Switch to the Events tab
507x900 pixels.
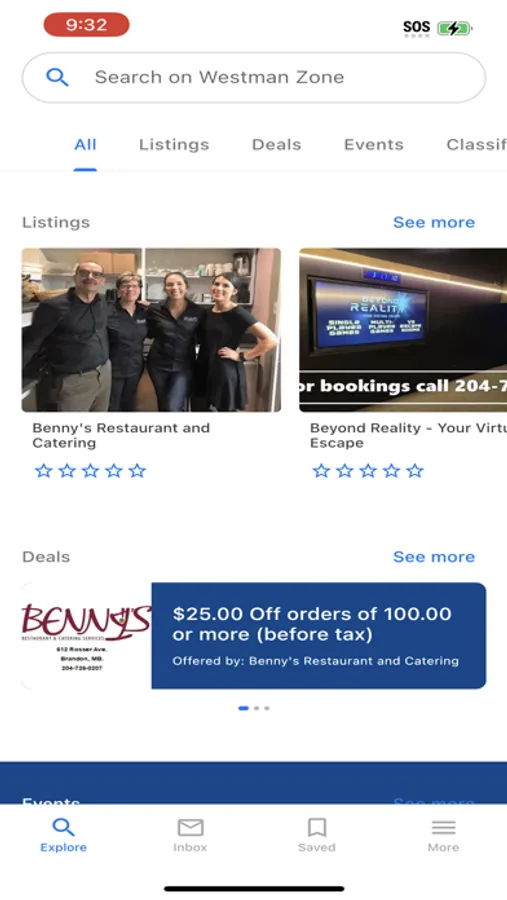374,145
